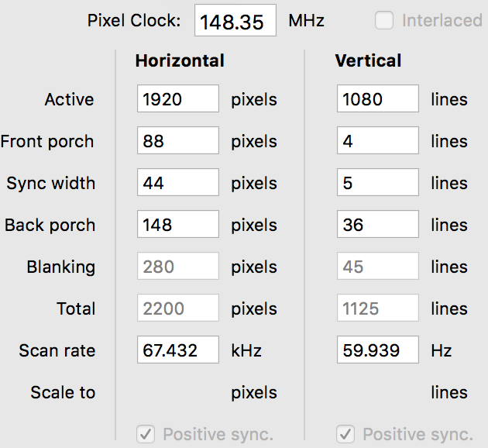Select the horizontal Total pixels field
The height and width of the screenshot is (448, 488).
pos(178,308)
